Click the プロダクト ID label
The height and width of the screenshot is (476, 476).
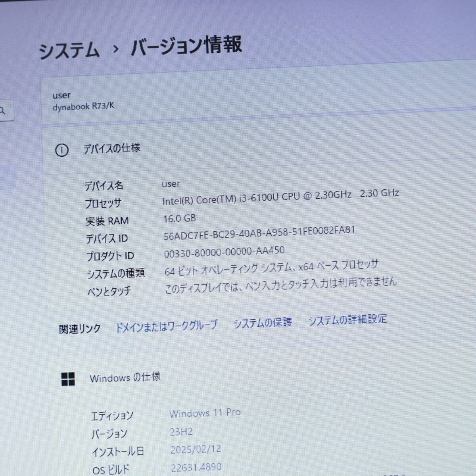[x=110, y=256]
